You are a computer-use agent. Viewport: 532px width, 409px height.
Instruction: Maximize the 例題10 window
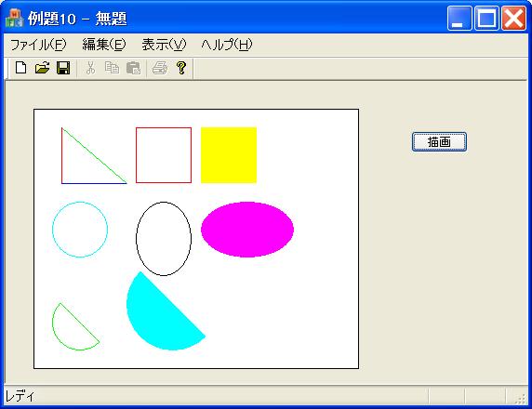[486, 19]
